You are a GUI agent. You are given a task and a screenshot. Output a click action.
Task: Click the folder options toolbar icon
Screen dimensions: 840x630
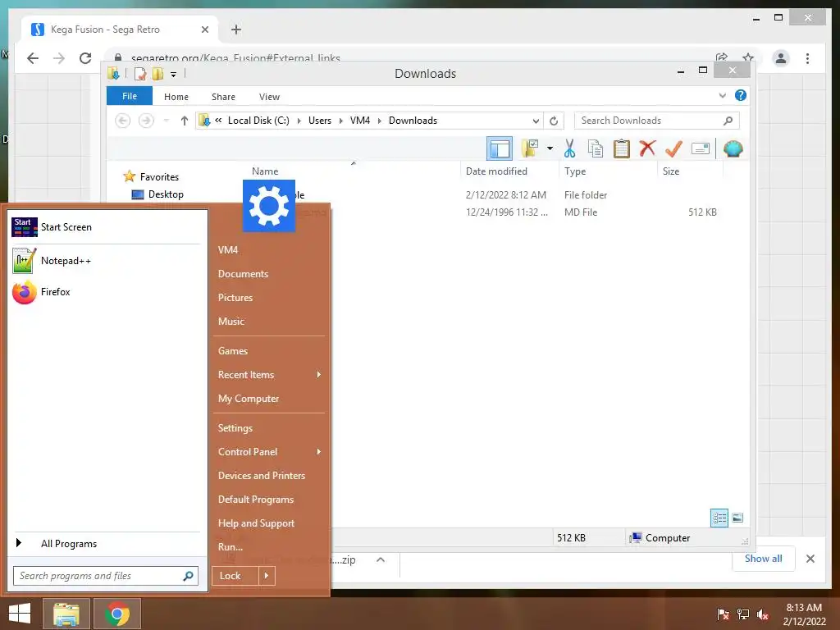(530, 148)
